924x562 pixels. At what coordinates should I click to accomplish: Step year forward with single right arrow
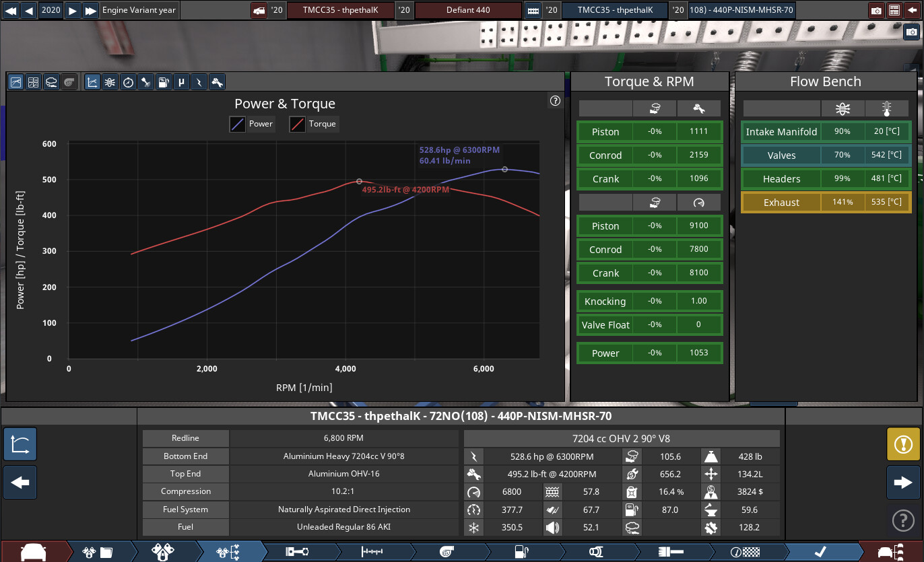73,10
